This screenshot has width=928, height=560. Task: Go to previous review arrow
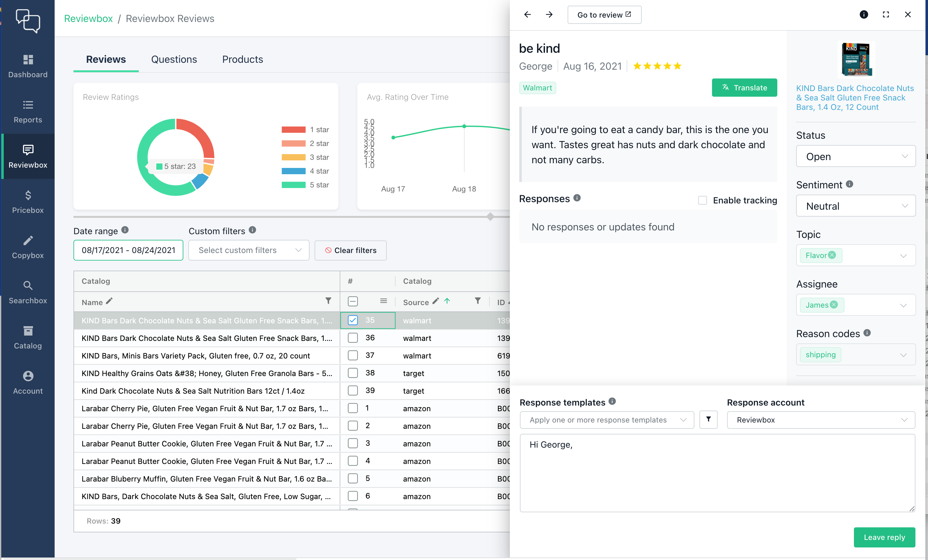click(x=527, y=15)
